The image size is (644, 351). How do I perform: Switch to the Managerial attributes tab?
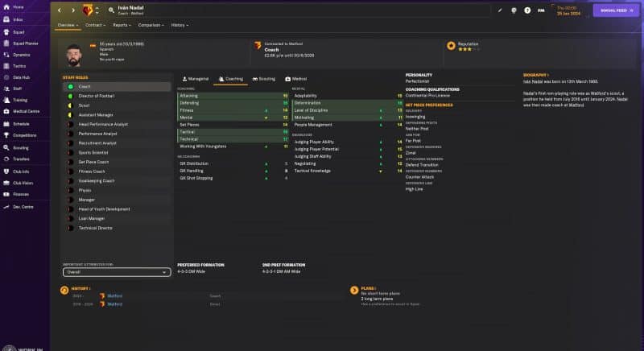click(x=197, y=79)
